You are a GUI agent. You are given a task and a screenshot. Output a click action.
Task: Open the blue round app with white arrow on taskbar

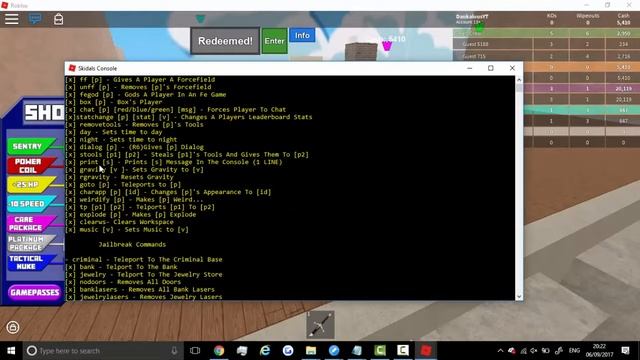[x=334, y=351]
